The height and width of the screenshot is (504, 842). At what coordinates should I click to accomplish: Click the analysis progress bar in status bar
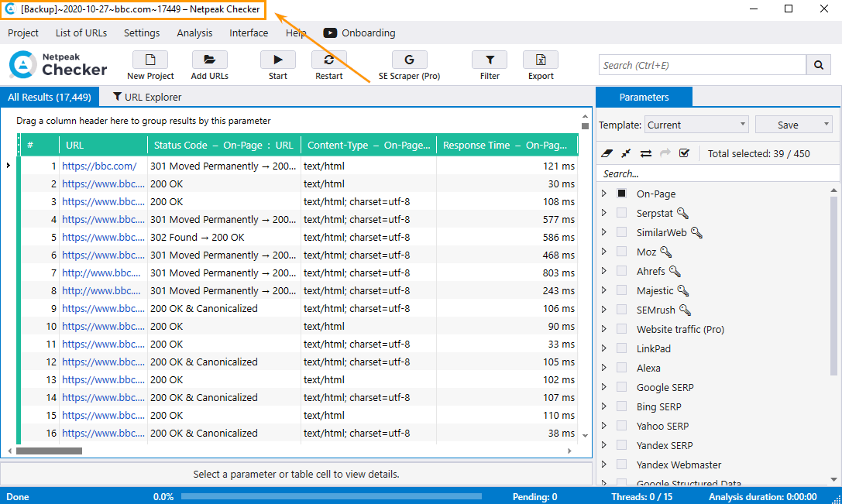tap(332, 496)
